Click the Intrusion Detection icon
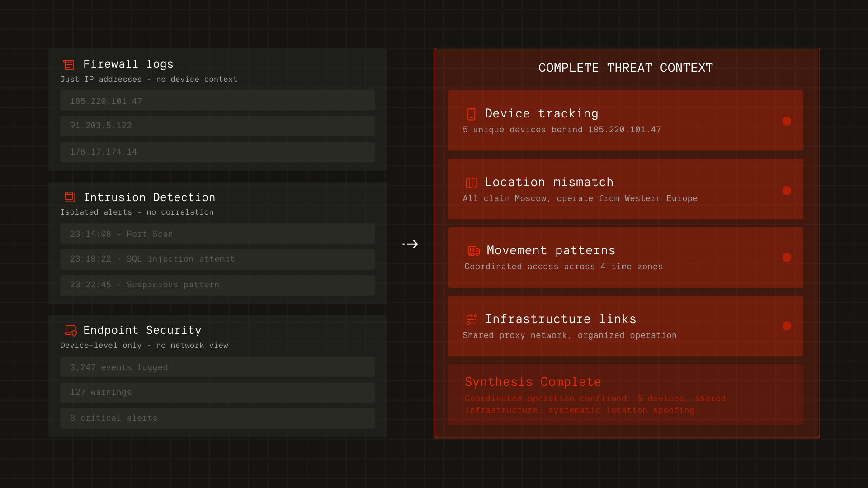Image resolution: width=868 pixels, height=488 pixels. tap(70, 197)
